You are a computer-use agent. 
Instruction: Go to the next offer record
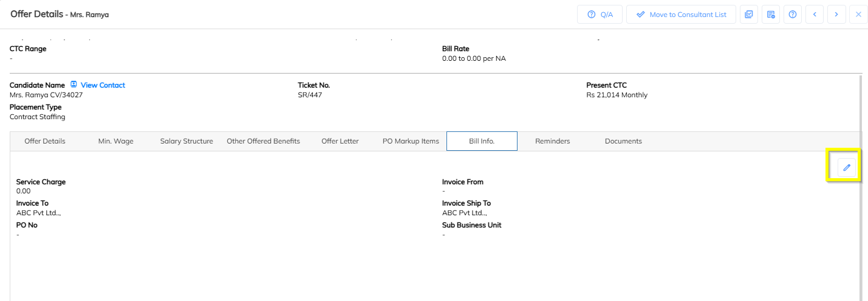(x=836, y=15)
